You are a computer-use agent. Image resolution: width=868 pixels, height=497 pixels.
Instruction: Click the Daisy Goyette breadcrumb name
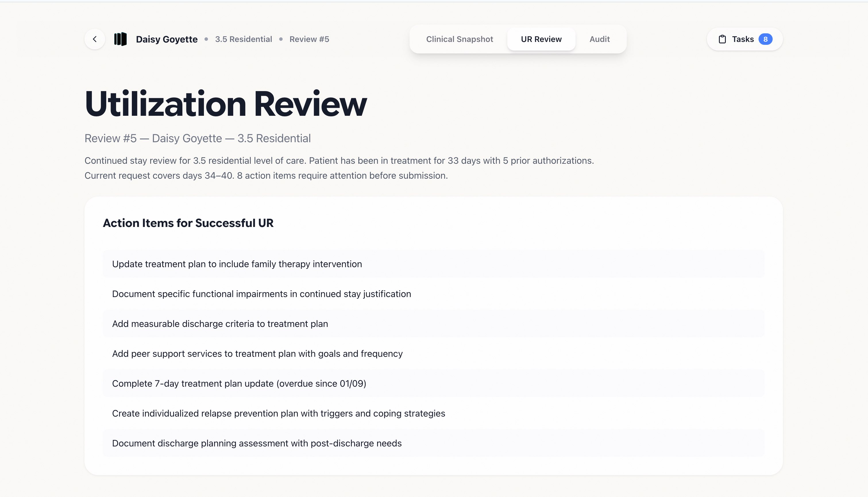[x=167, y=39]
